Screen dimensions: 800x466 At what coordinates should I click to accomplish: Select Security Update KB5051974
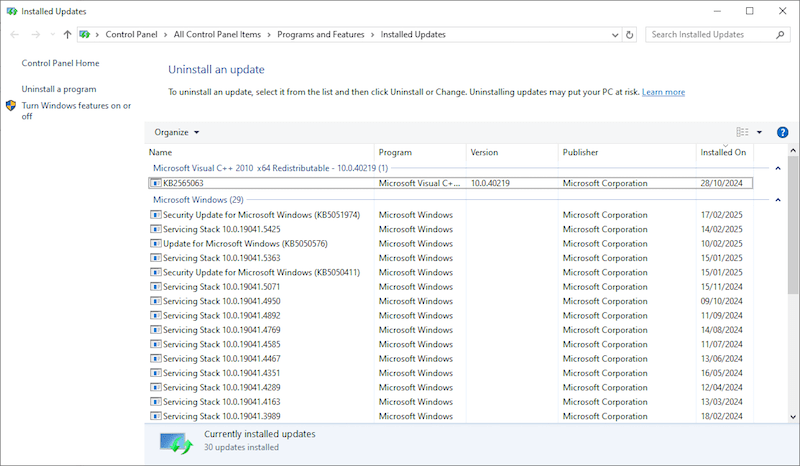451,215
